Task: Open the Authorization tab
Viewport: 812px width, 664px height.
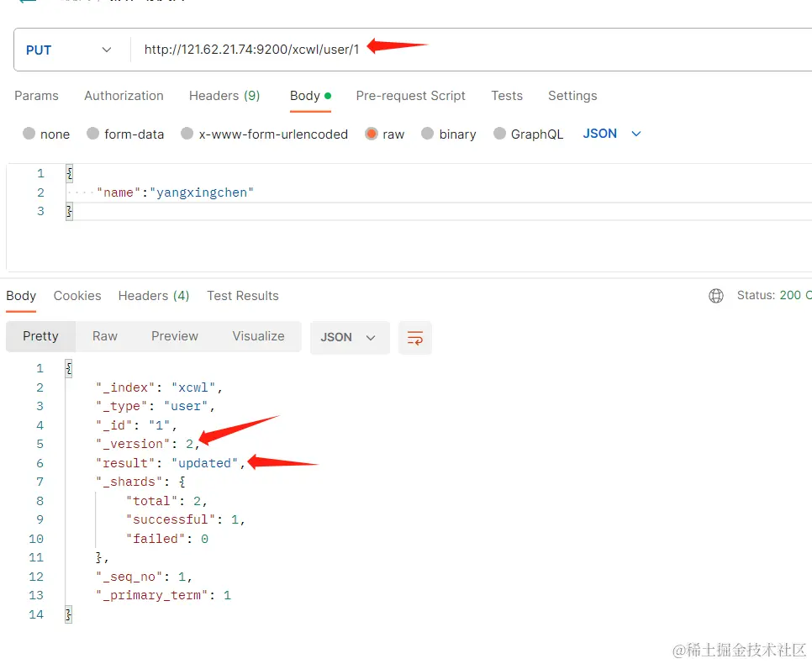Action: point(124,96)
